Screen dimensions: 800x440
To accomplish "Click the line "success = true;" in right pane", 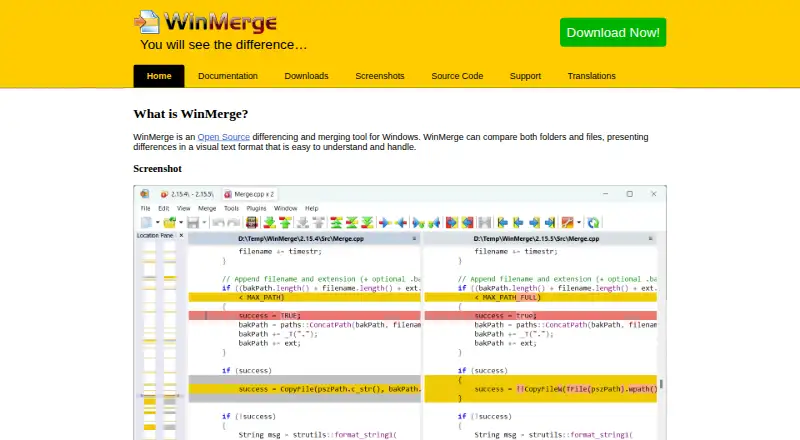I will (541, 316).
